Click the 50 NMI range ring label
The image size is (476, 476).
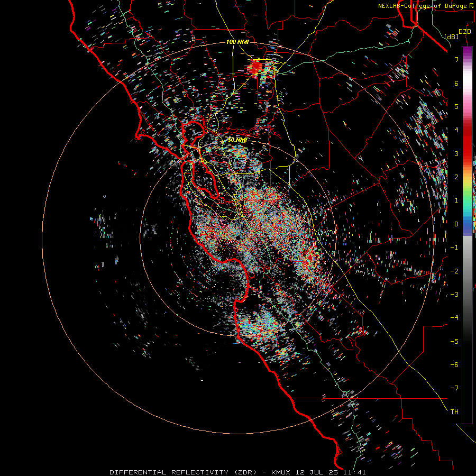point(237,140)
